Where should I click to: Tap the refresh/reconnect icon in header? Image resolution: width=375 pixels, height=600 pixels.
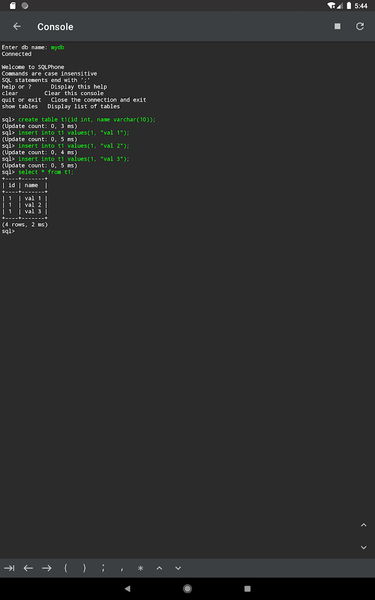[360, 26]
